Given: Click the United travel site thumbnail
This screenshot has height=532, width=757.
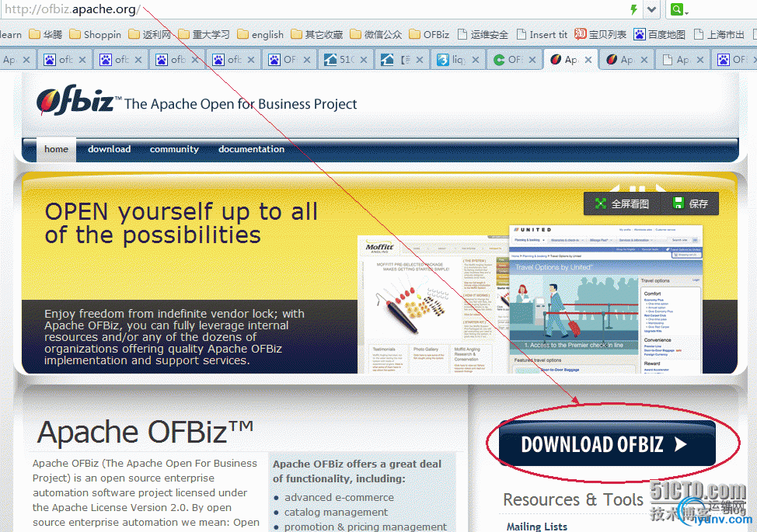Looking at the screenshot, I should 606,299.
